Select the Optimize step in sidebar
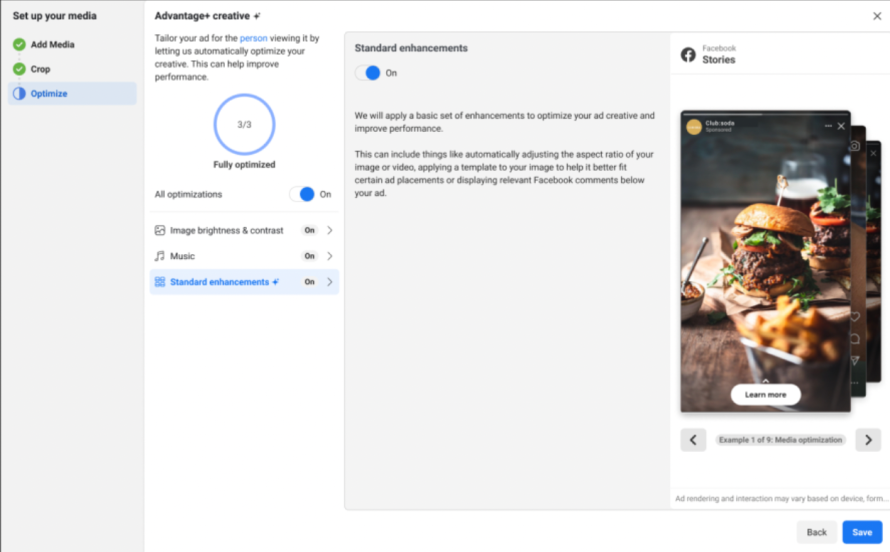 coord(49,94)
